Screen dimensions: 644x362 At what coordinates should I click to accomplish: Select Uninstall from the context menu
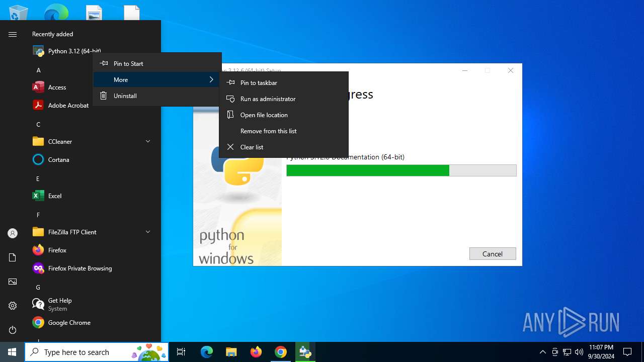point(157,96)
